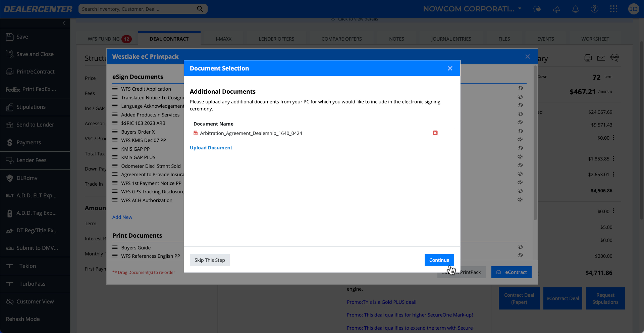
Task: Switch to the JOURNAL ENTRIES tab
Action: pyautogui.click(x=451, y=39)
